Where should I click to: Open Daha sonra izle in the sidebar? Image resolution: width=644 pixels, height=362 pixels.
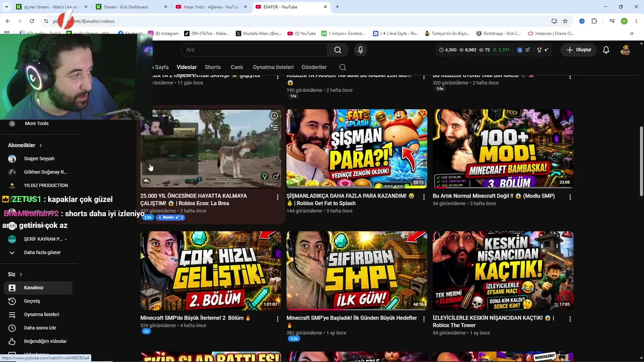pyautogui.click(x=38, y=328)
